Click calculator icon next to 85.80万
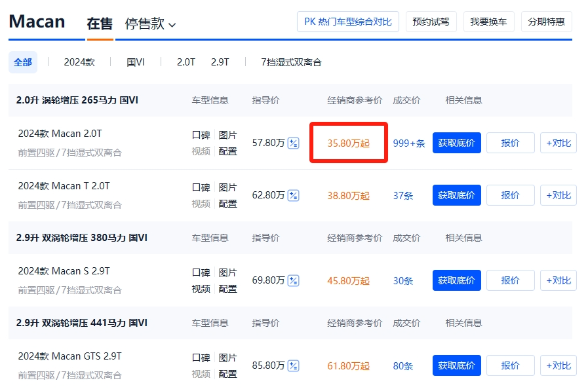This screenshot has height=391, width=588. (x=293, y=366)
